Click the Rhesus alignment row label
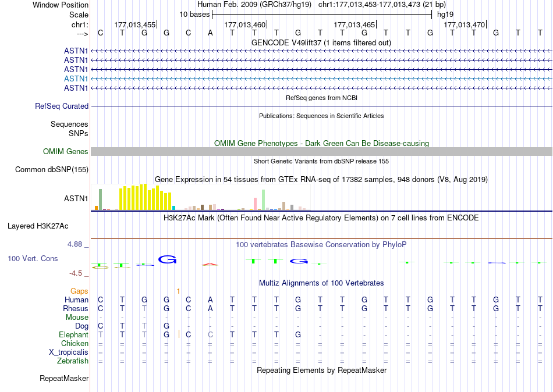 (76, 308)
